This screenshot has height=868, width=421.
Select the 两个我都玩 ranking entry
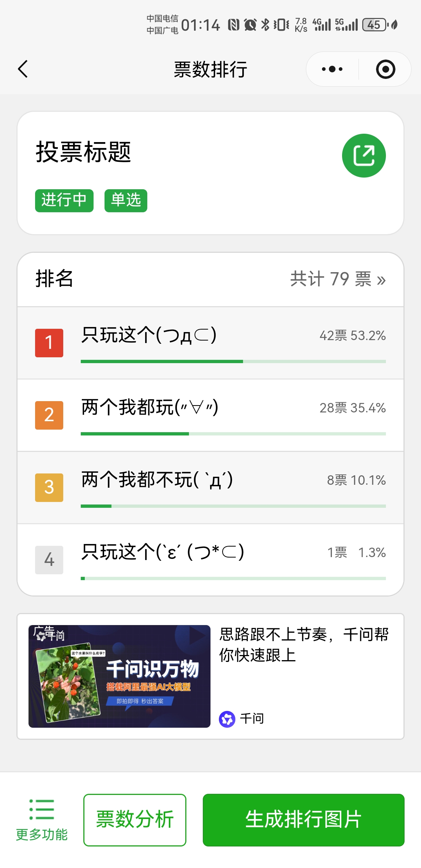click(150, 407)
